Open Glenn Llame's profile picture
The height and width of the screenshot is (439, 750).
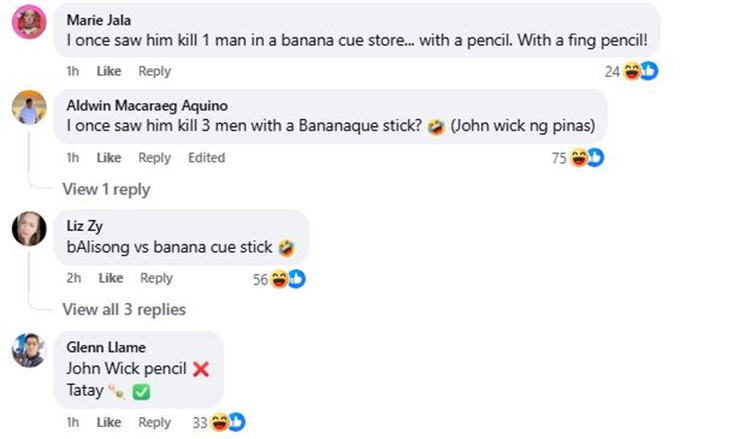point(29,349)
